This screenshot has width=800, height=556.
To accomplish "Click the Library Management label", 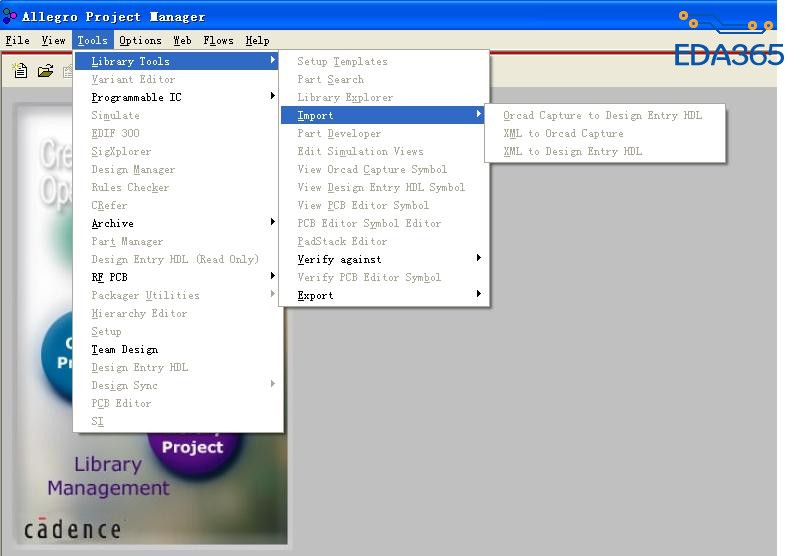I will tap(108, 476).
